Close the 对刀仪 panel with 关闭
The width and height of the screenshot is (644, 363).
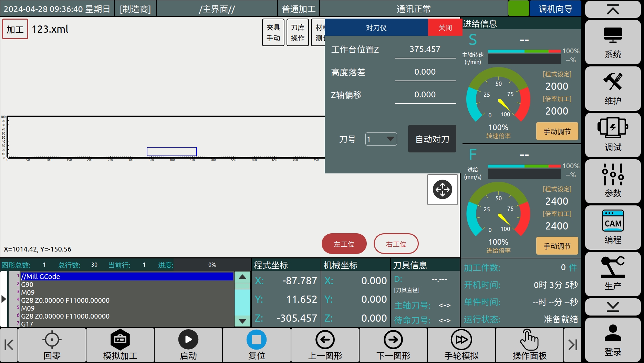(x=445, y=28)
